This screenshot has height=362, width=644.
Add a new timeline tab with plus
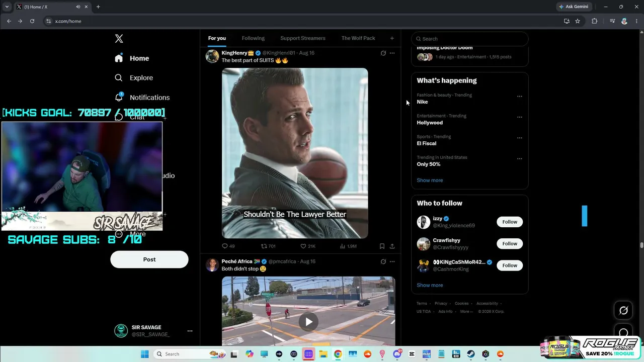pos(392,38)
